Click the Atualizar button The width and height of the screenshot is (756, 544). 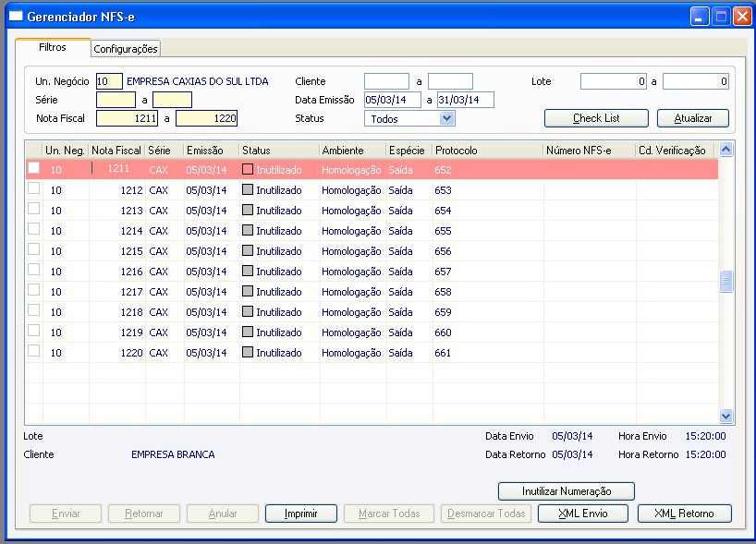tap(693, 118)
